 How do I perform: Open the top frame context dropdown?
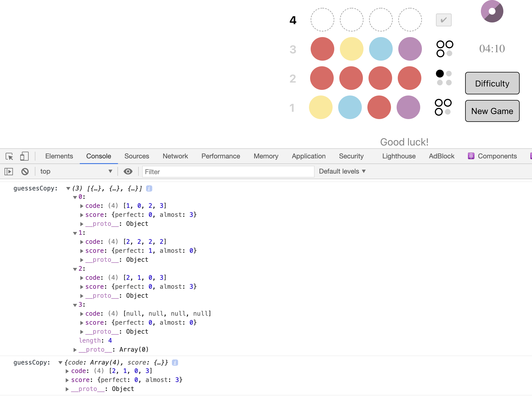tap(76, 171)
